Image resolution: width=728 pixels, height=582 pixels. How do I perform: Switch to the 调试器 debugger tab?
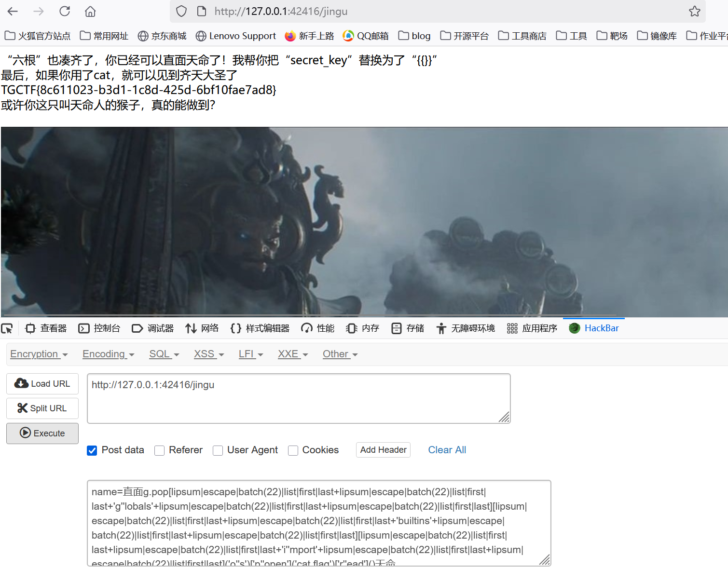pyautogui.click(x=153, y=328)
